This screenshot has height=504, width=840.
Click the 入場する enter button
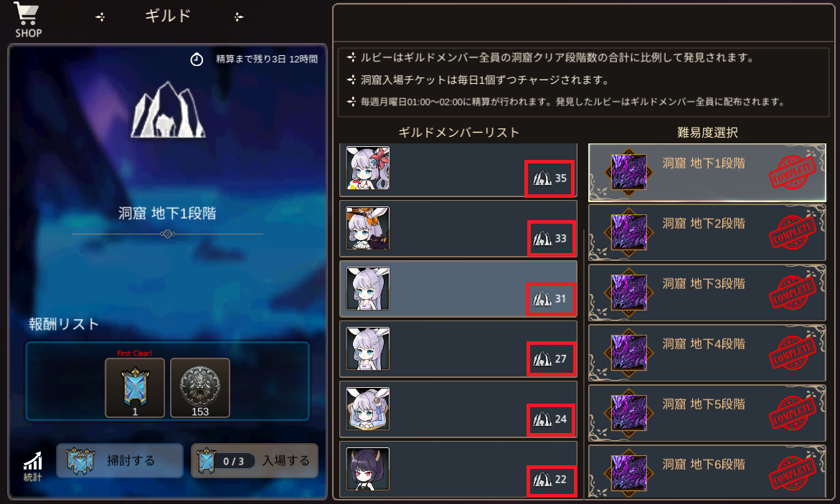pyautogui.click(x=255, y=460)
